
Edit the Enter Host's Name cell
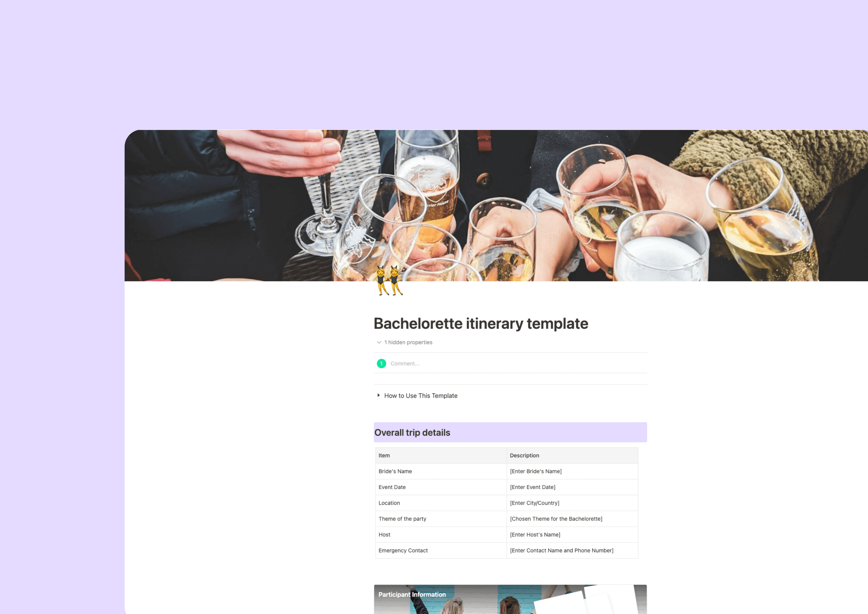tap(572, 535)
